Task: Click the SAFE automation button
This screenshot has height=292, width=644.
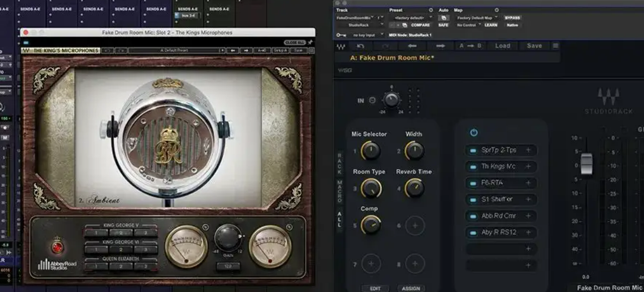Action: coord(443,25)
